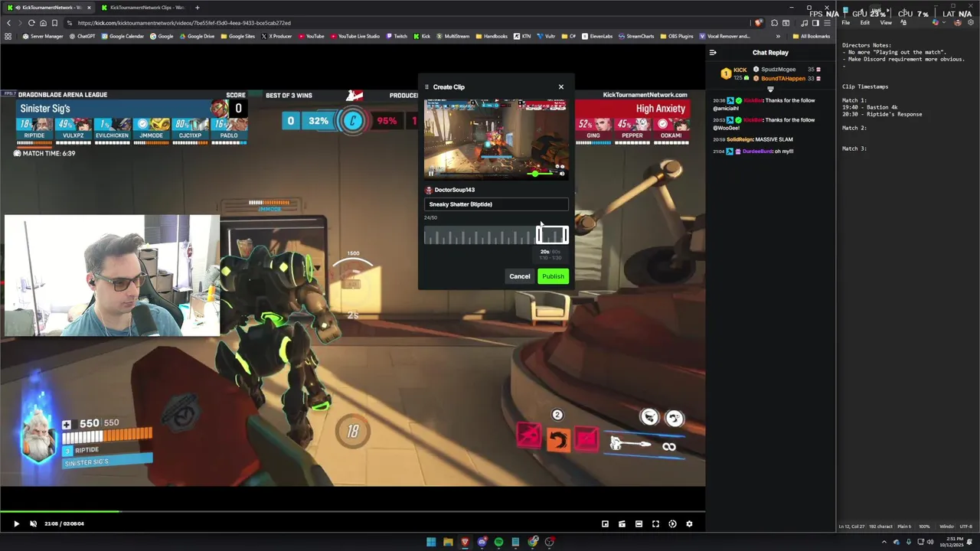The width and height of the screenshot is (980, 551).
Task: Open Twitch bookmark
Action: click(x=397, y=36)
